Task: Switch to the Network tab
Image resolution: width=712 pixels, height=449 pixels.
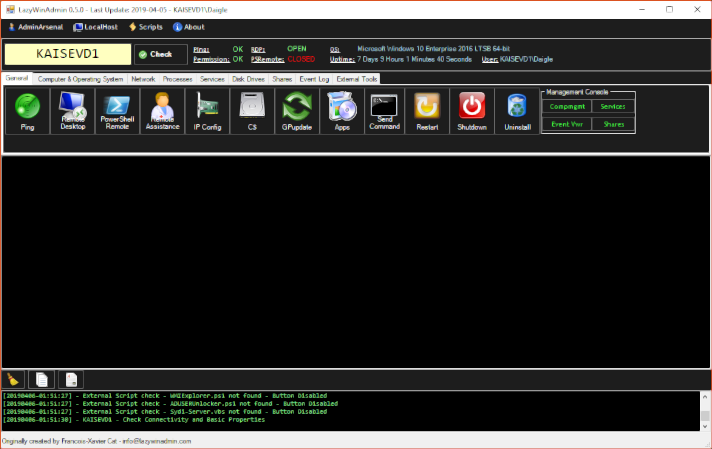Action: 143,79
